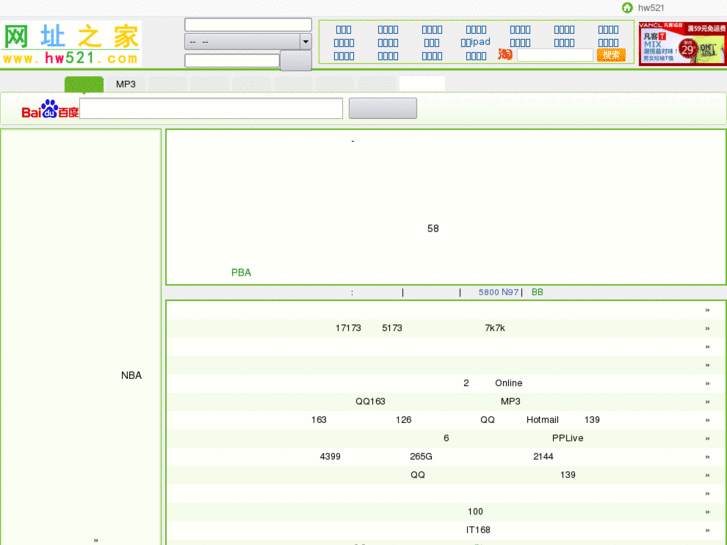The height and width of the screenshot is (545, 727).
Task: Open the 7k7k games link
Action: (495, 328)
